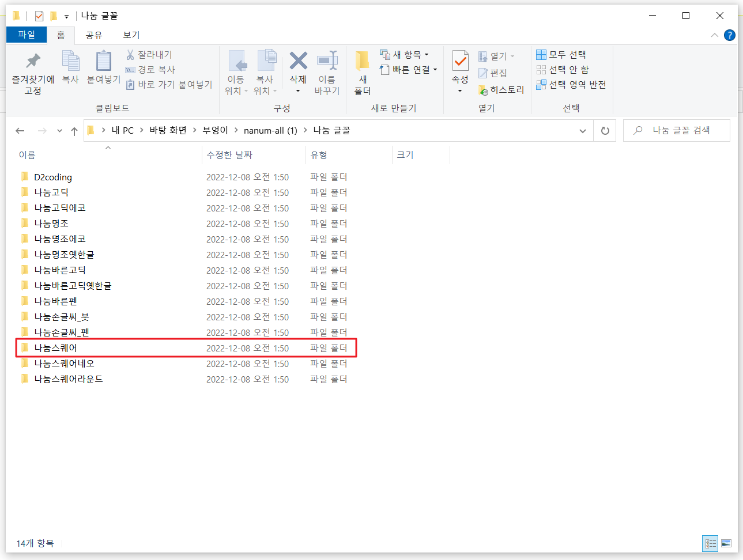Open recent locations dropdown arrow

coord(59,131)
